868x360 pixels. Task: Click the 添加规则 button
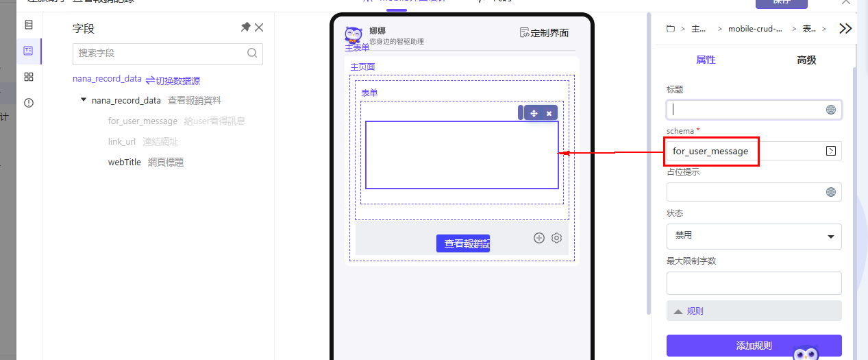tap(754, 346)
